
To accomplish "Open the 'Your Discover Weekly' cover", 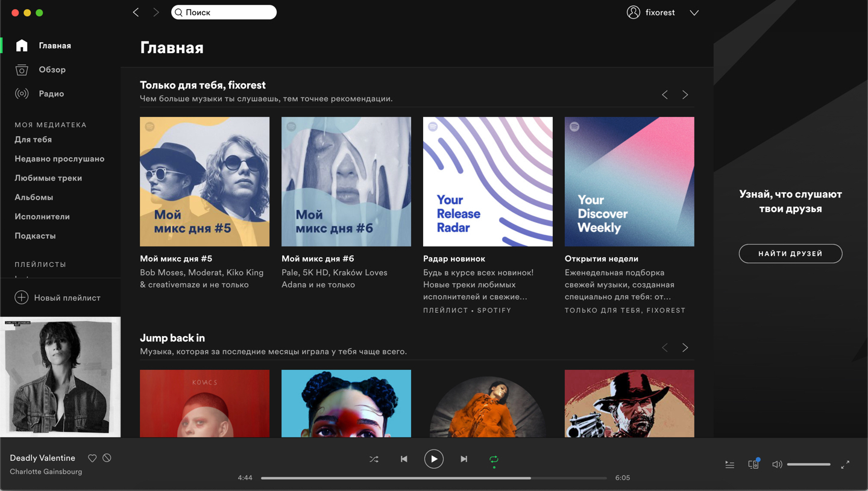I will (629, 181).
